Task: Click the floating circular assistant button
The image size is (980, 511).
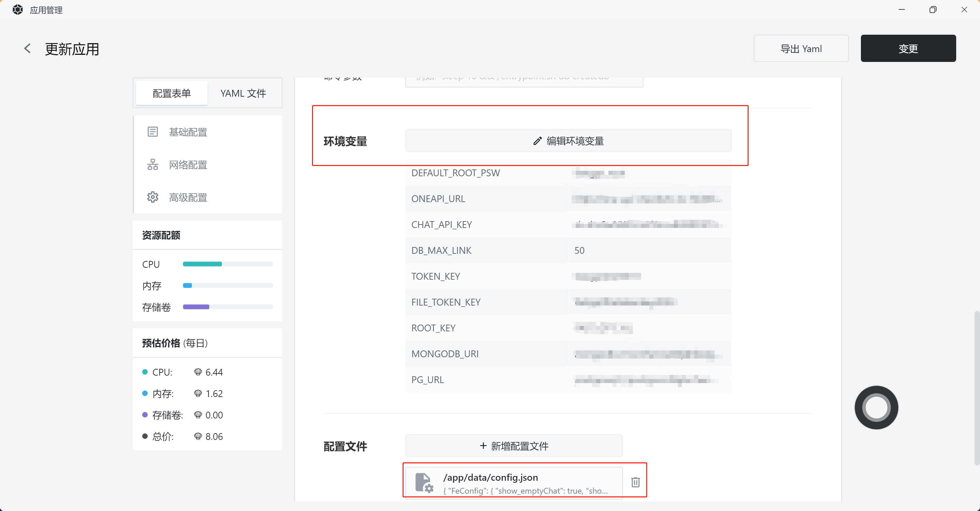Action: (x=876, y=408)
